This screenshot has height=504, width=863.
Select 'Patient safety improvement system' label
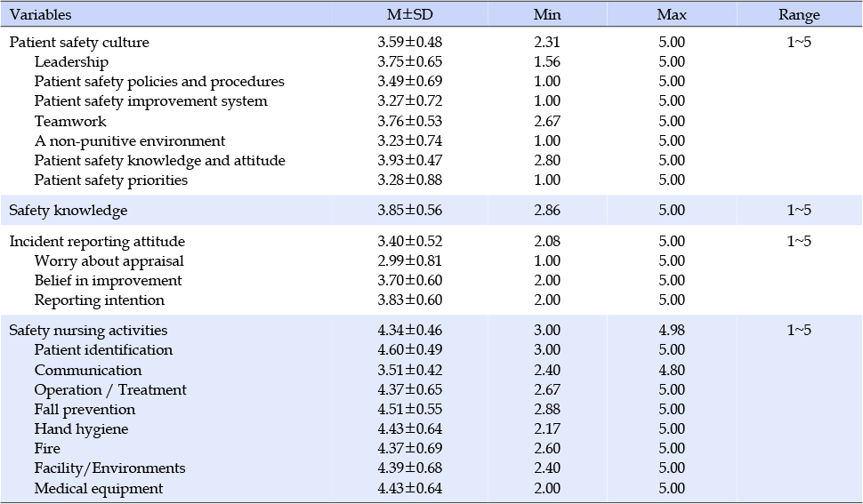pos(151,101)
